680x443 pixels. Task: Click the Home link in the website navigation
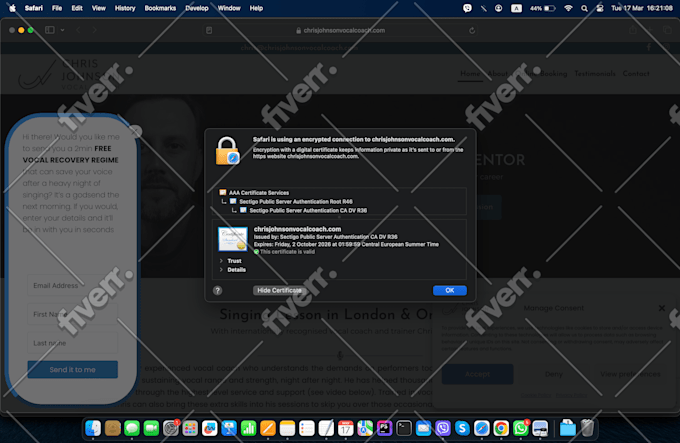470,74
